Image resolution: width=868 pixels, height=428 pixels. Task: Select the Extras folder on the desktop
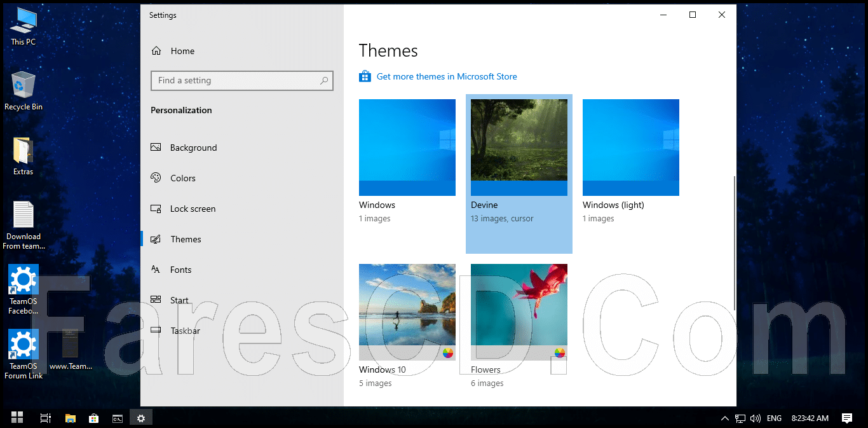[24, 156]
